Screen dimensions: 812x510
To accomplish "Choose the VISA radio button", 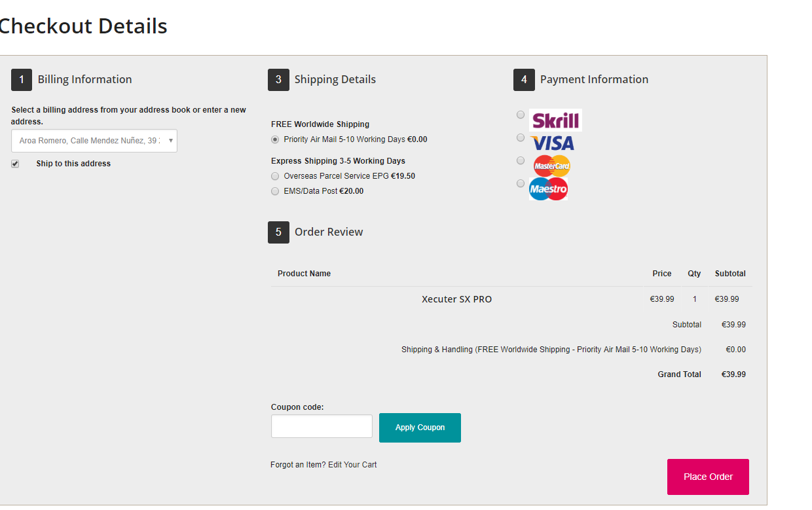I will pos(521,137).
